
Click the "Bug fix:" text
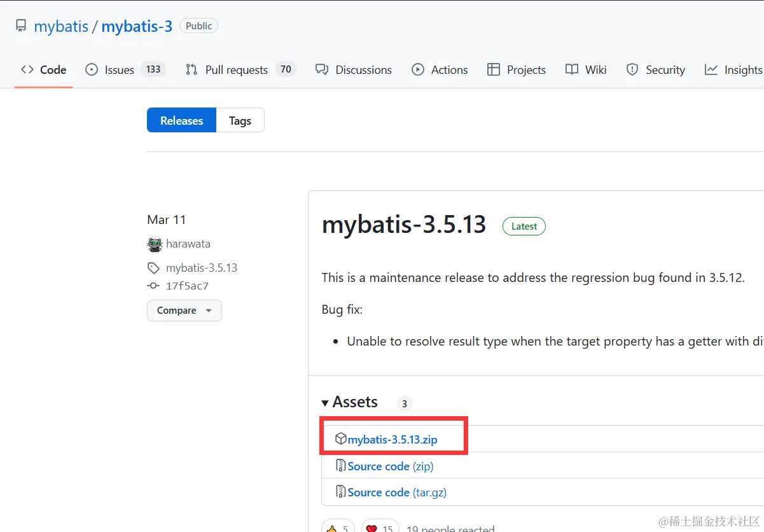click(x=342, y=310)
